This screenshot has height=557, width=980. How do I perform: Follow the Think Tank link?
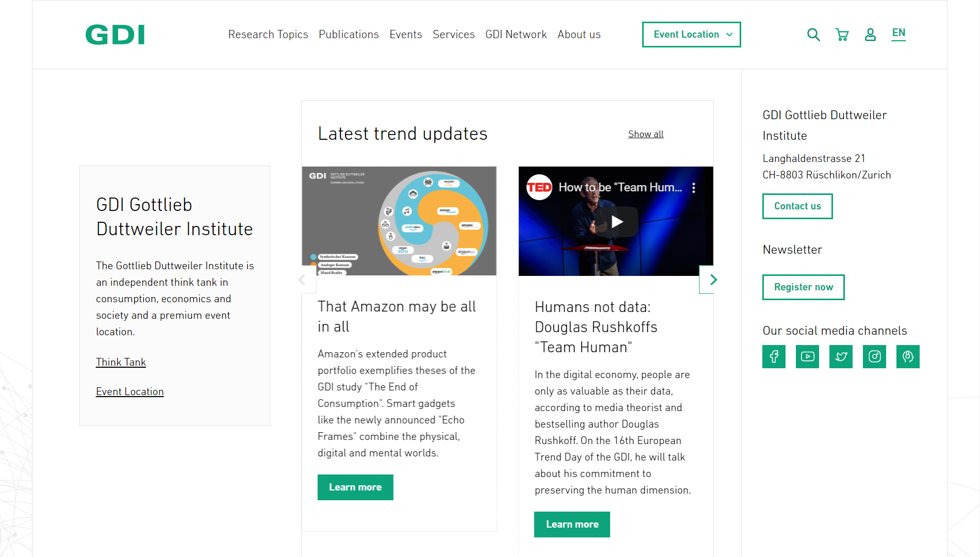click(x=121, y=362)
